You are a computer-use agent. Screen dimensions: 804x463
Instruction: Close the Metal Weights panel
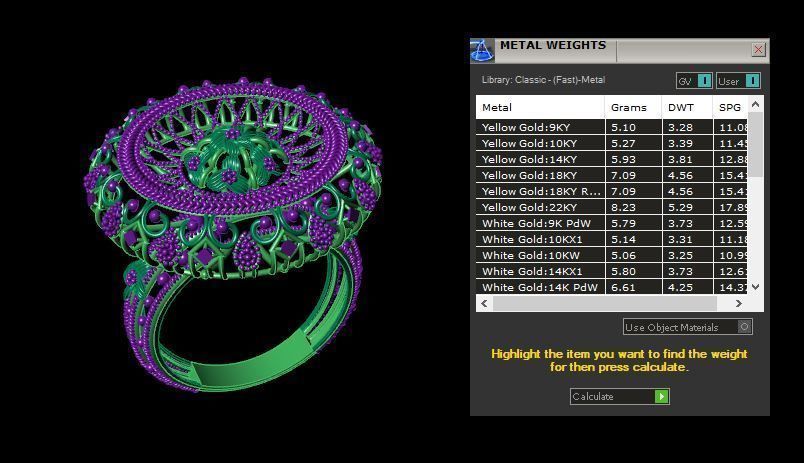pyautogui.click(x=758, y=49)
